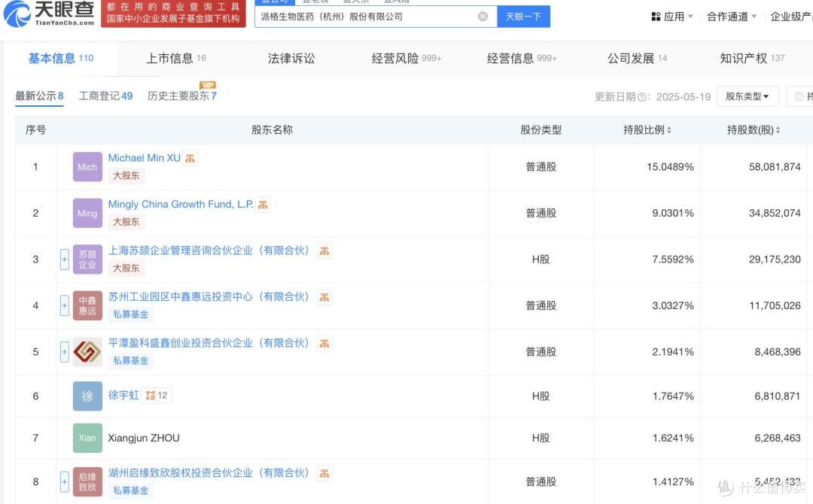Image resolution: width=813 pixels, height=504 pixels.
Task: Switch to the 经营信息 tab
Action: [x=522, y=59]
